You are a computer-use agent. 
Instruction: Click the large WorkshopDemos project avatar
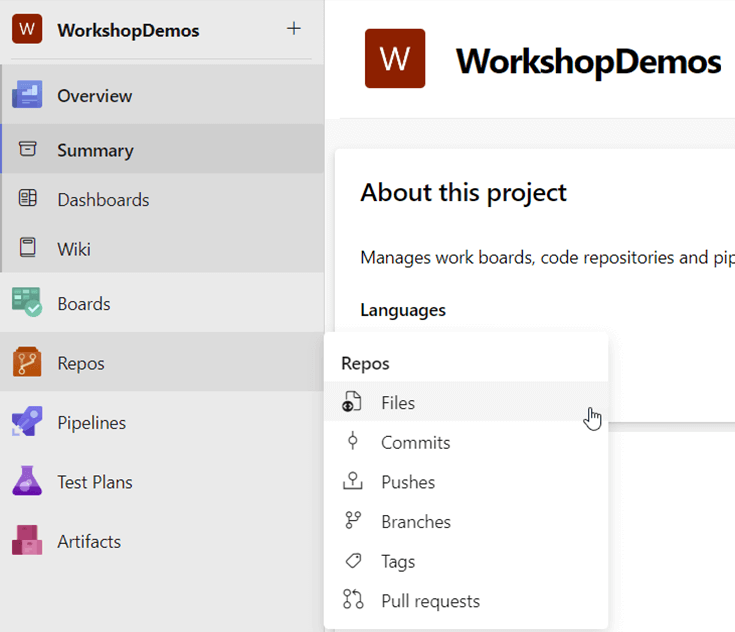(395, 59)
